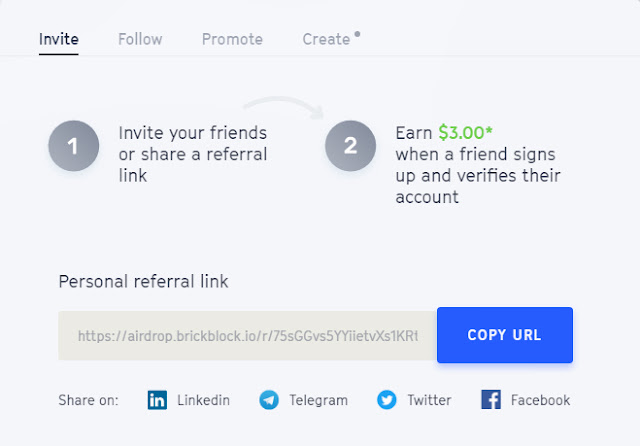This screenshot has width=640, height=446.
Task: Select the Create tab
Action: pyautogui.click(x=326, y=40)
